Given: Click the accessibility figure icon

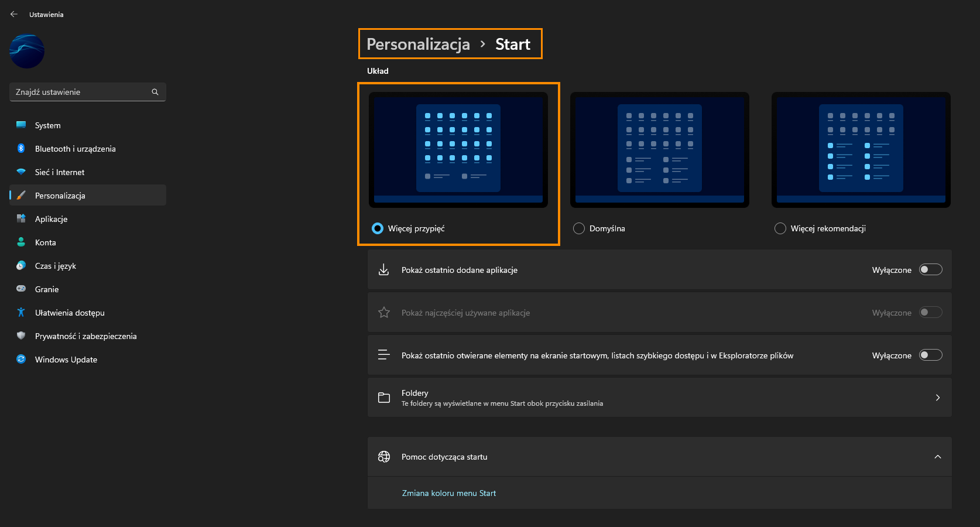Looking at the screenshot, I should click(x=21, y=312).
